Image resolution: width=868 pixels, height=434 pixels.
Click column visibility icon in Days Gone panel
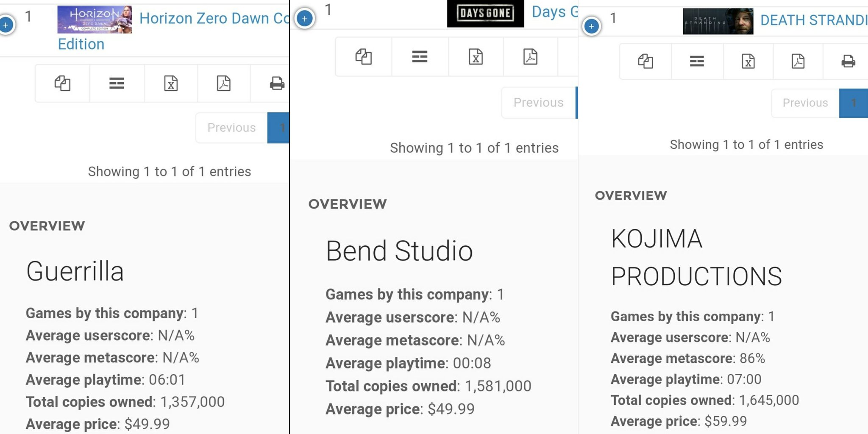(x=420, y=56)
